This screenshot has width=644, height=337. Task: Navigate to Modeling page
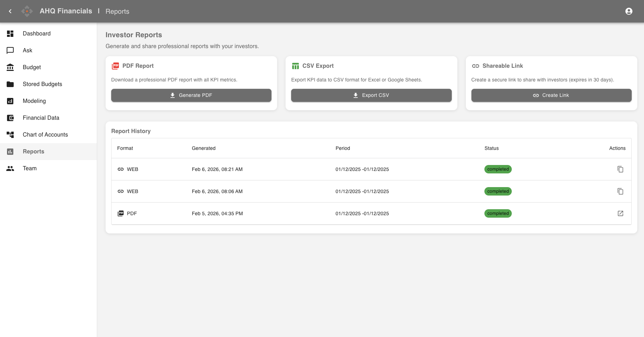pyautogui.click(x=34, y=101)
